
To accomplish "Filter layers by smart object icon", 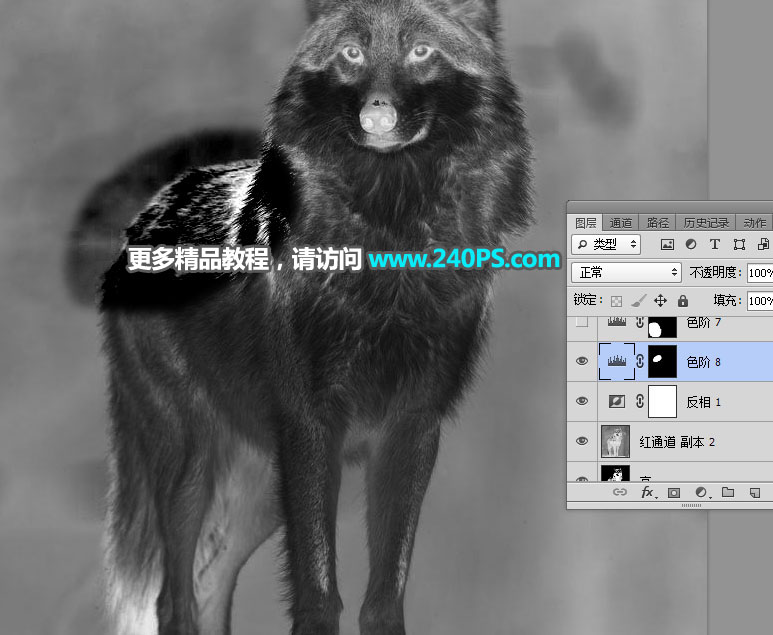I will coord(763,245).
